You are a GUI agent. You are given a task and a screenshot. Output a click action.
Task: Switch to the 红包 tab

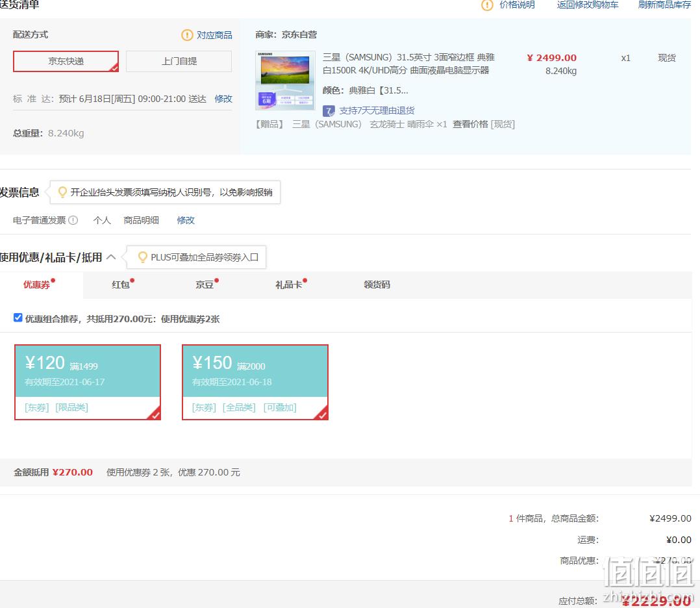click(x=121, y=285)
